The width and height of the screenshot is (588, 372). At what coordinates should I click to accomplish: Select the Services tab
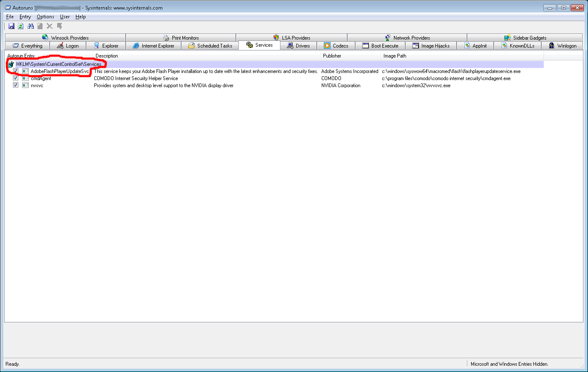click(259, 45)
